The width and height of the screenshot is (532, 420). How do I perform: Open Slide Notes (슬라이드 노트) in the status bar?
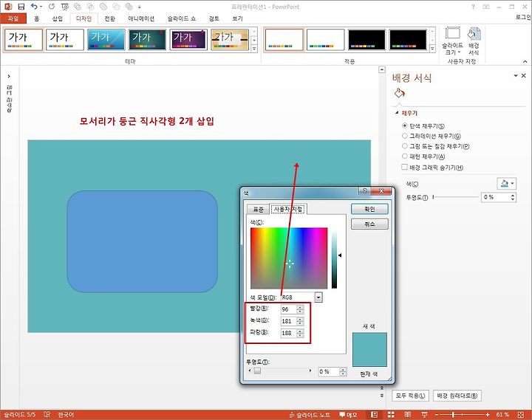coord(310,415)
